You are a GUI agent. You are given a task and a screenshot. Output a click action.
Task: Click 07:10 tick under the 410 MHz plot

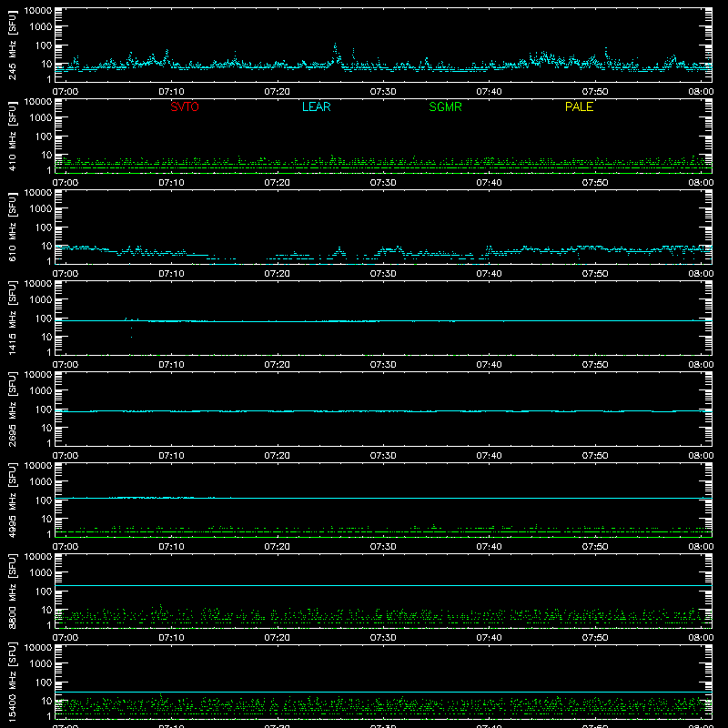point(171,183)
